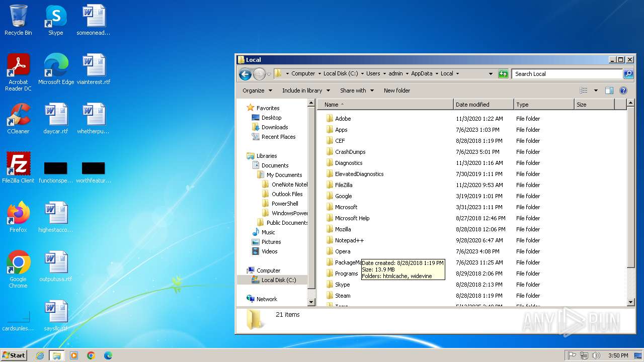Screen dimensions: 644x362
Task: Open Firefox desktop shortcut
Action: click(x=18, y=217)
